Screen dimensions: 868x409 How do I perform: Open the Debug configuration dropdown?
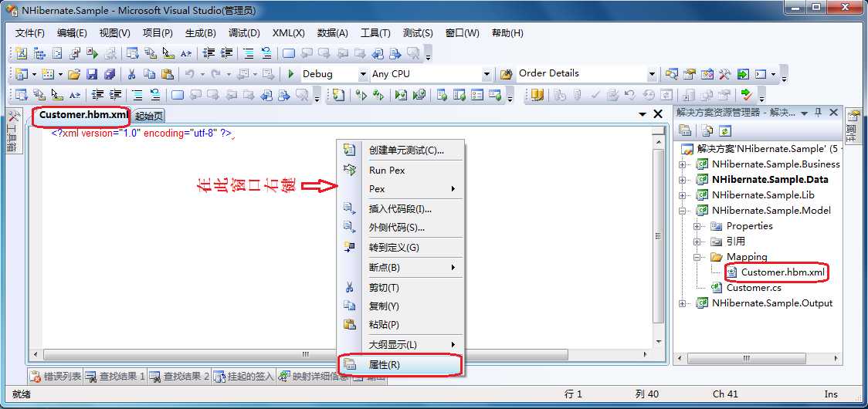click(363, 74)
